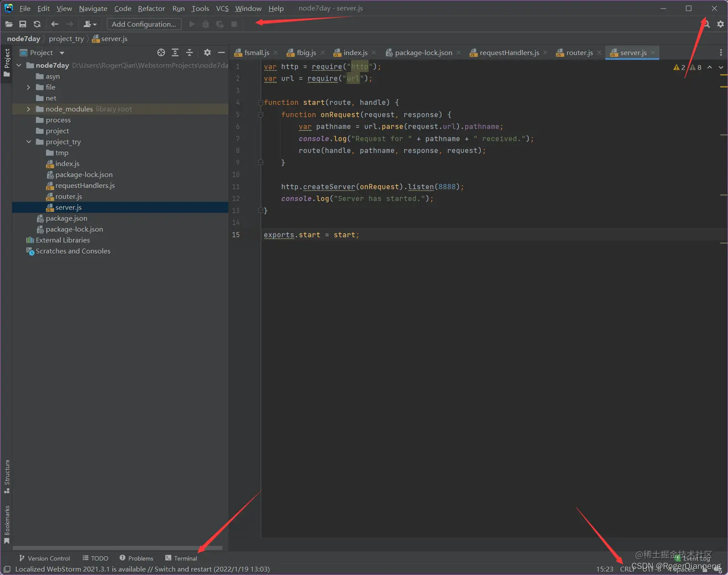The image size is (728, 575).
Task: Toggle fold on function onRequest line
Action: click(260, 115)
